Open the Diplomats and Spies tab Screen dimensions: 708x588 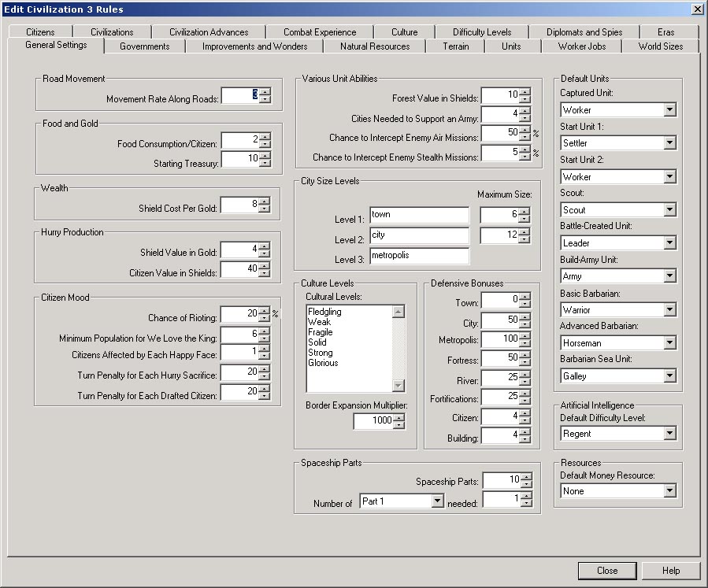584,31
